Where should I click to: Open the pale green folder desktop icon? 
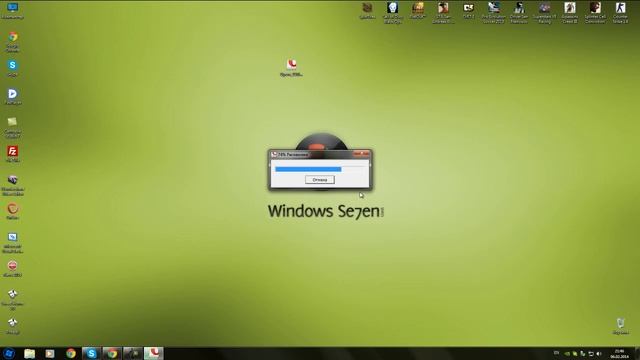tap(12, 127)
